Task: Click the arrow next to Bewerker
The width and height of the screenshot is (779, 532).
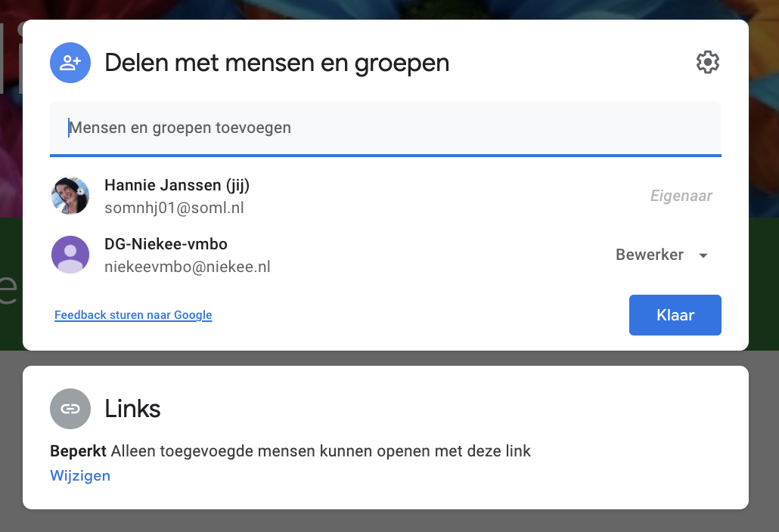Action: (703, 255)
